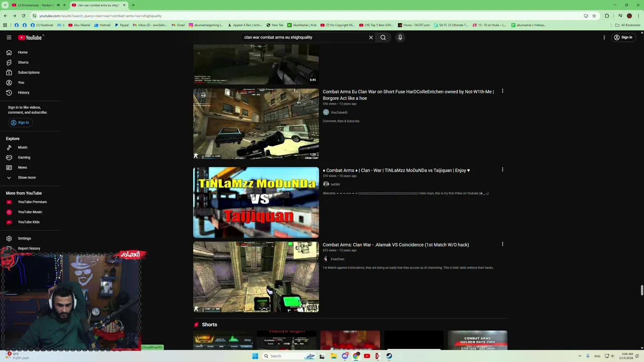The image size is (644, 362).
Task: Open Music under Explore
Action: pyautogui.click(x=23, y=147)
